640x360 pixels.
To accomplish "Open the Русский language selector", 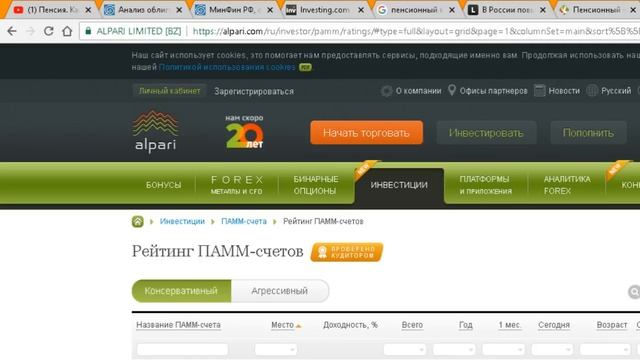I will point(616,91).
